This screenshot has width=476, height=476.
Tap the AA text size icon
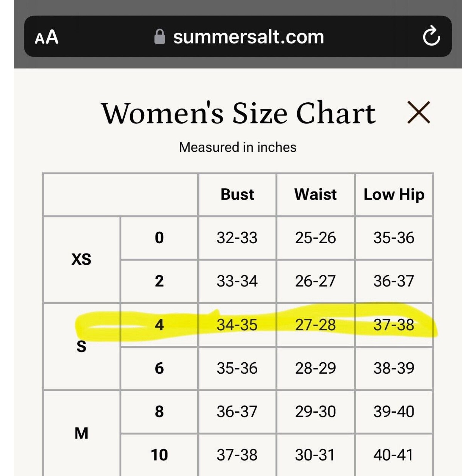(46, 37)
